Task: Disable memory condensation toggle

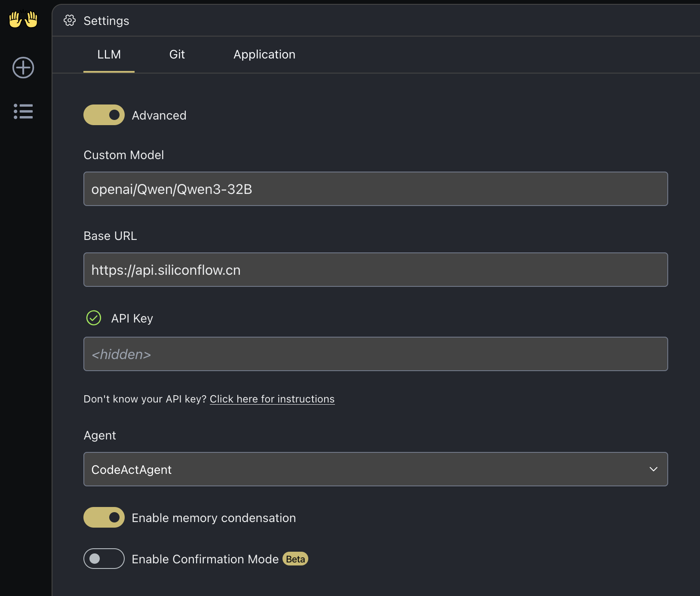Action: [x=104, y=517]
